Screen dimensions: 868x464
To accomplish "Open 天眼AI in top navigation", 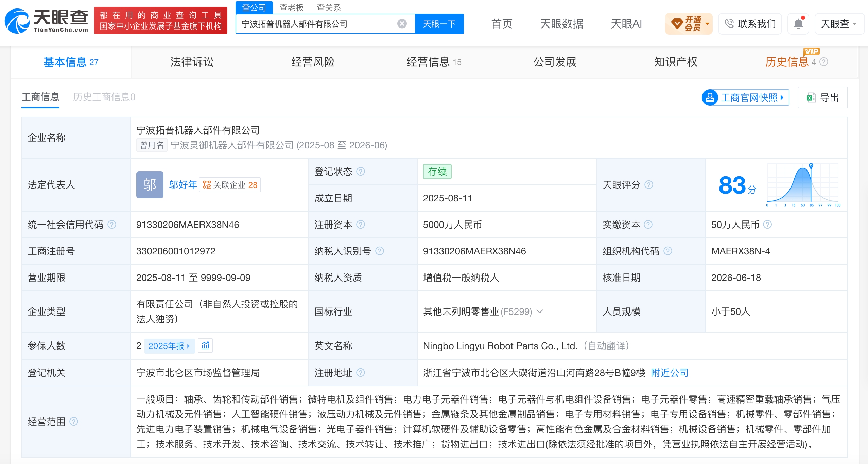I will (626, 24).
